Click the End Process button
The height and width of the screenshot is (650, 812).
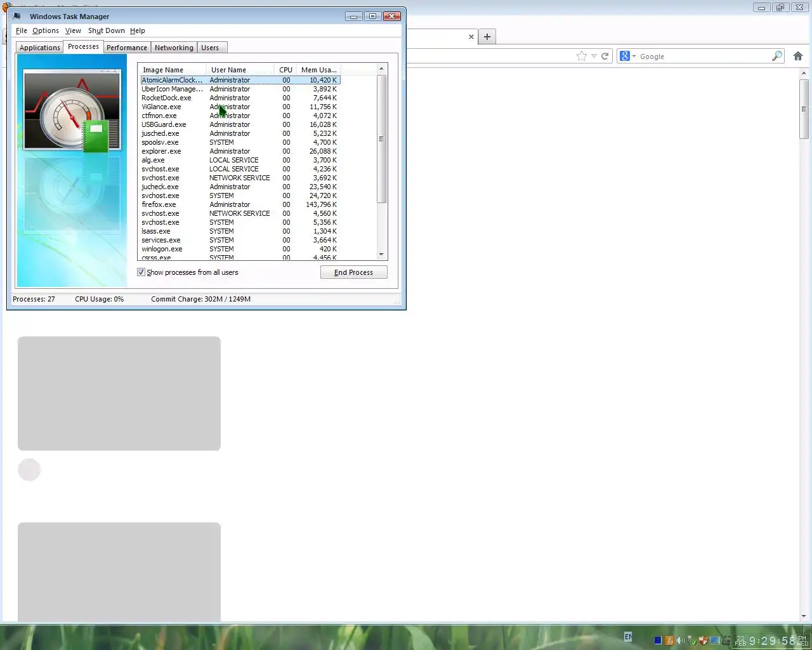pyautogui.click(x=354, y=272)
